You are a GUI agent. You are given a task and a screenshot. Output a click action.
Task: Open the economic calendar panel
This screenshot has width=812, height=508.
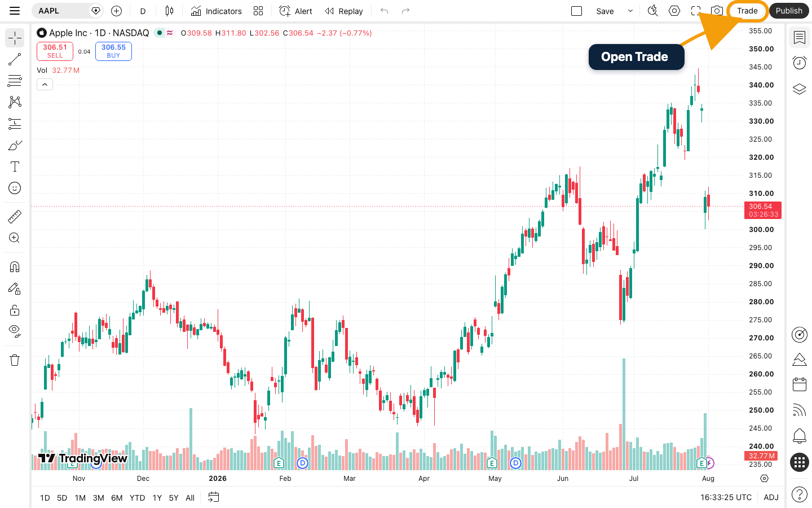[x=799, y=385]
